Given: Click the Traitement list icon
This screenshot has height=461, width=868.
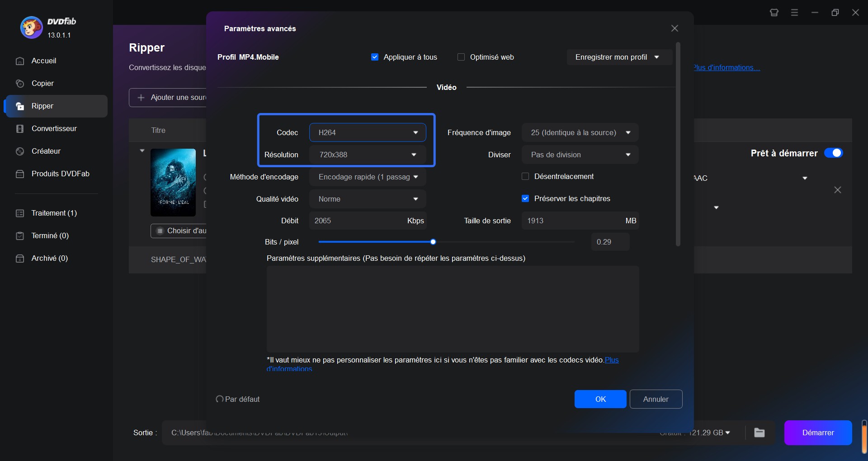Looking at the screenshot, I should 20,213.
